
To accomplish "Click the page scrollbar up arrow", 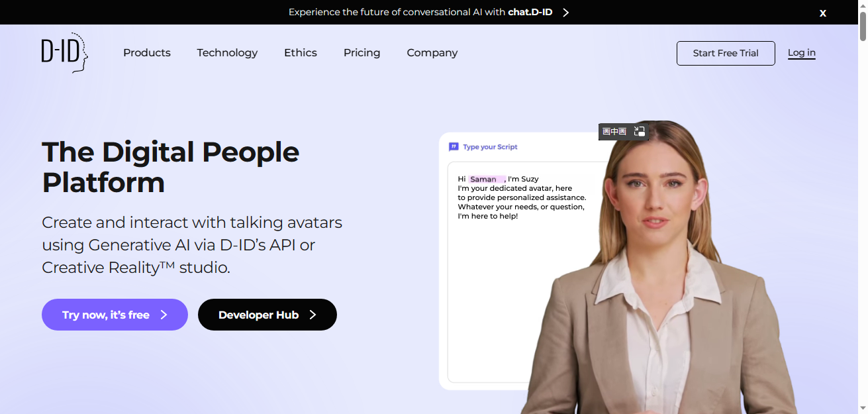I will click(863, 5).
